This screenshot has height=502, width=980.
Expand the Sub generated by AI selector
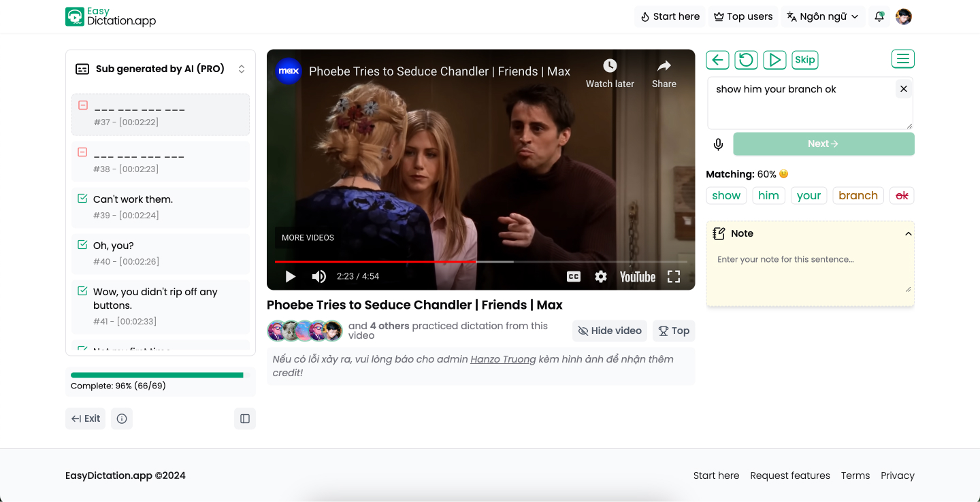[x=241, y=69]
